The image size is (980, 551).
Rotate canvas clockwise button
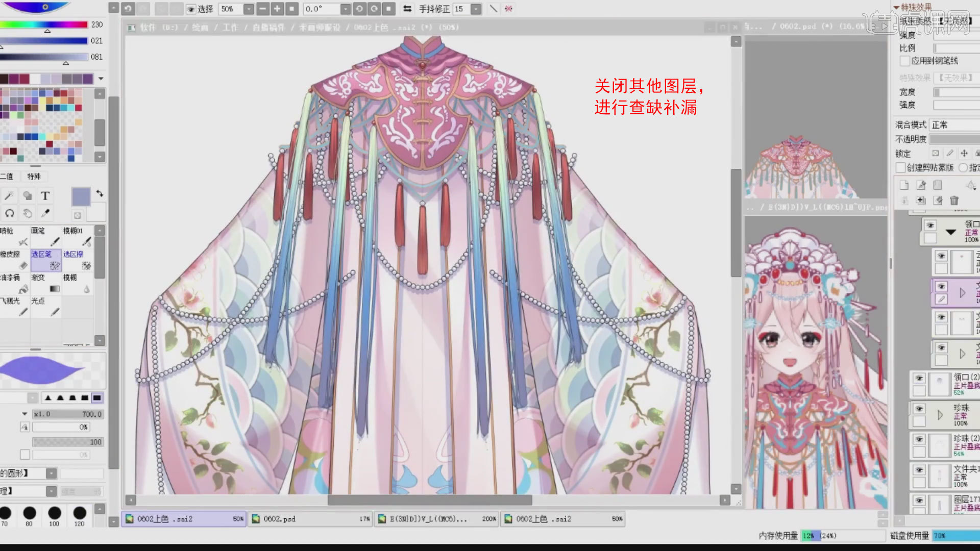pos(374,9)
